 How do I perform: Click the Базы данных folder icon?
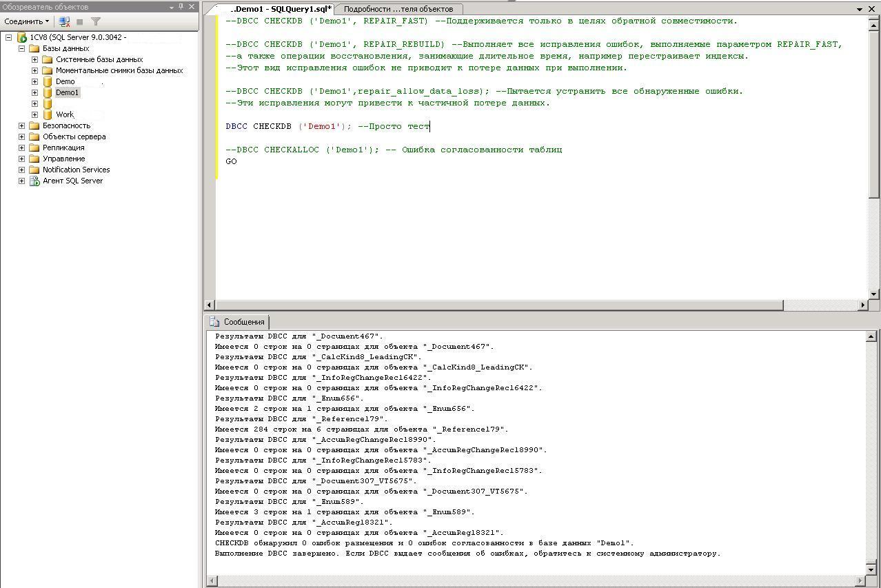[34, 48]
